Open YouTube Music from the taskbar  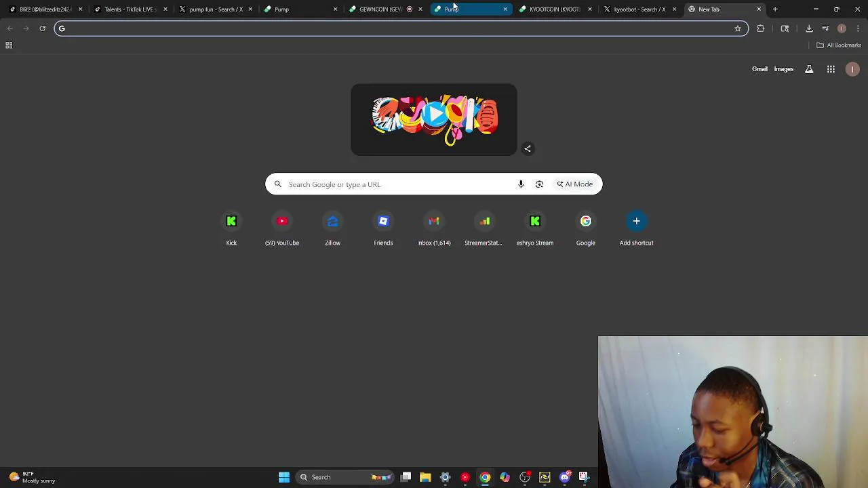(465, 477)
